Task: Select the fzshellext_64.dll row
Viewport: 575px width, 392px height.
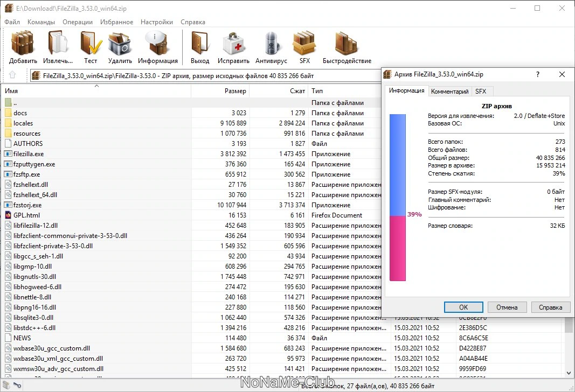Action: (191, 195)
